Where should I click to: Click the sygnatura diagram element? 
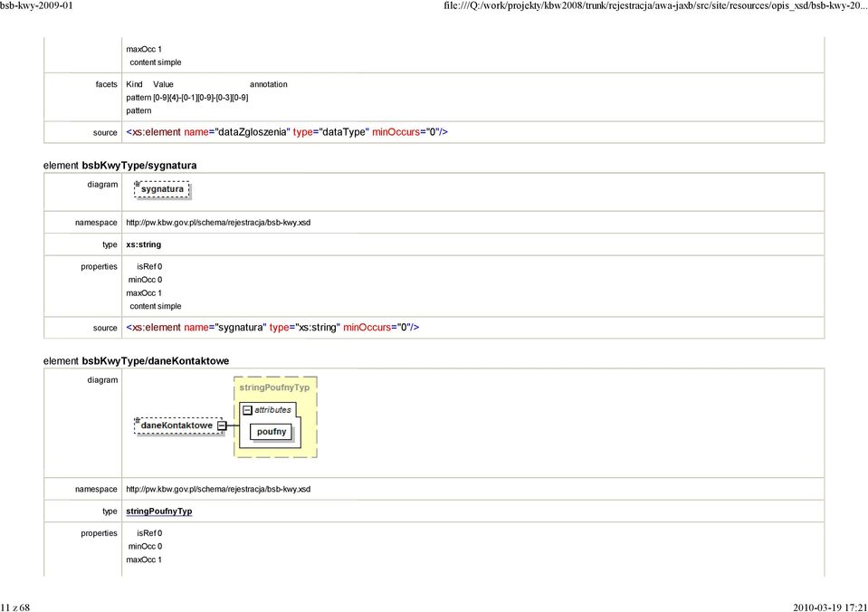(162, 189)
